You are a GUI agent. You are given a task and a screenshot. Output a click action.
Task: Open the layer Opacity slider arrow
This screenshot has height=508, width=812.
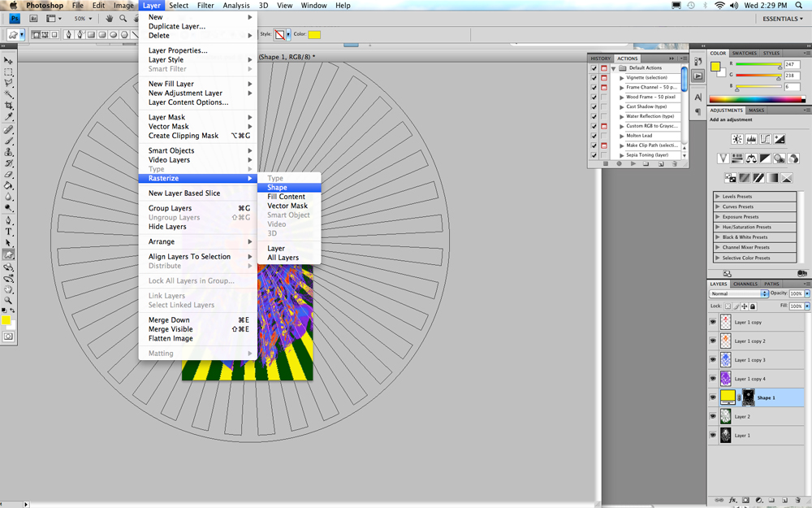[x=807, y=293]
